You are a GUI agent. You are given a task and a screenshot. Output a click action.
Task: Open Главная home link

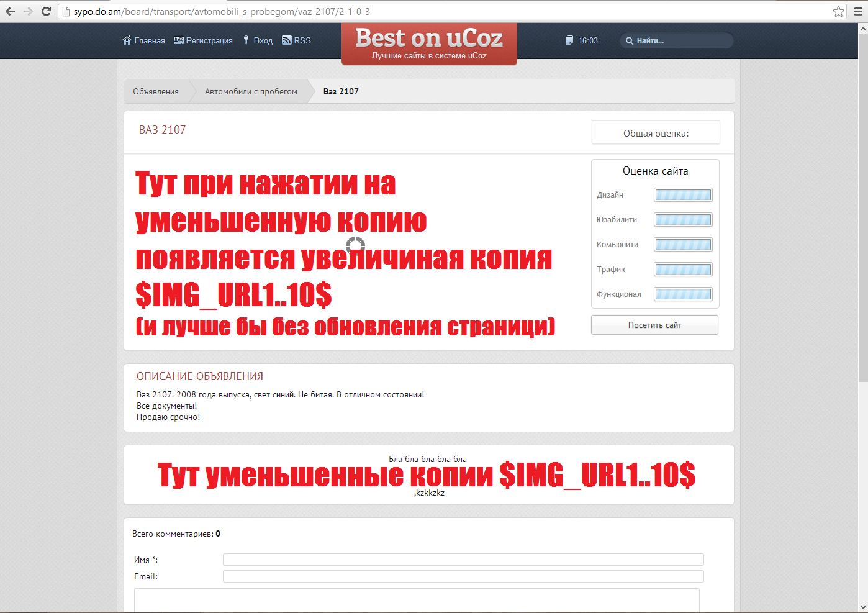click(143, 40)
